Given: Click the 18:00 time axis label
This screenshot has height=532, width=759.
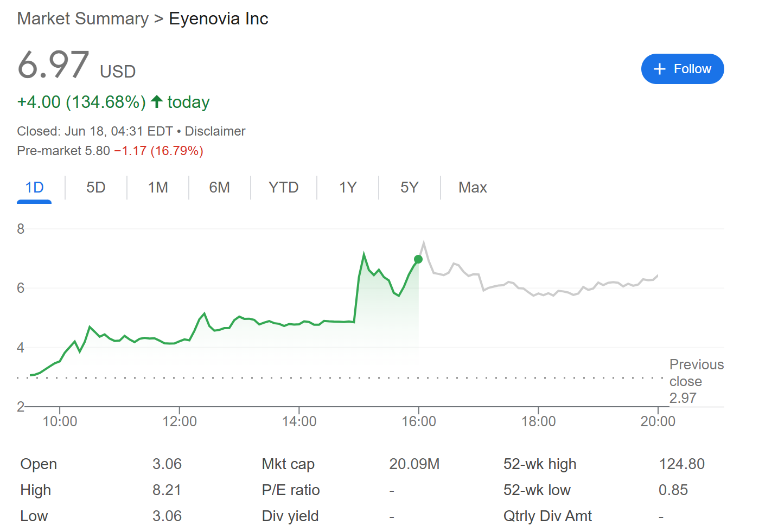Looking at the screenshot, I should (x=539, y=421).
